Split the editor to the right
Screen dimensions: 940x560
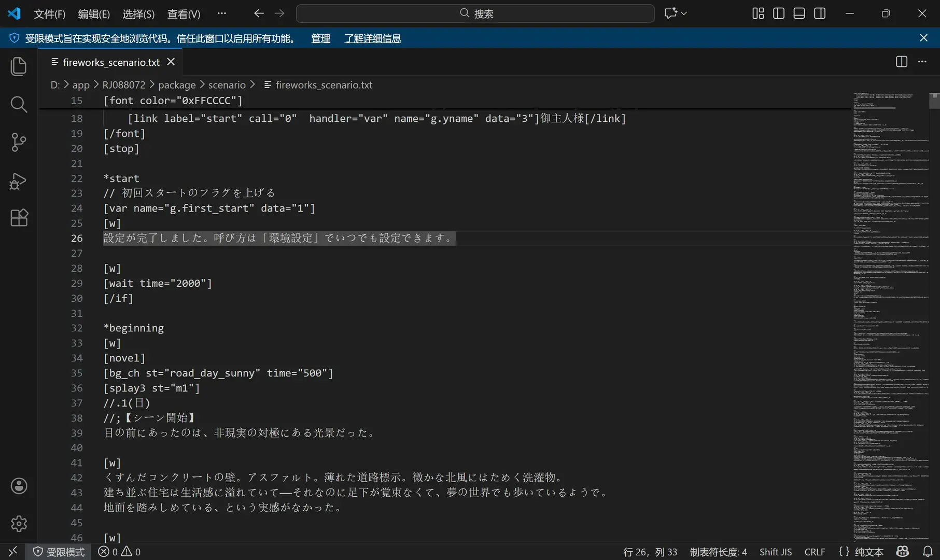902,62
